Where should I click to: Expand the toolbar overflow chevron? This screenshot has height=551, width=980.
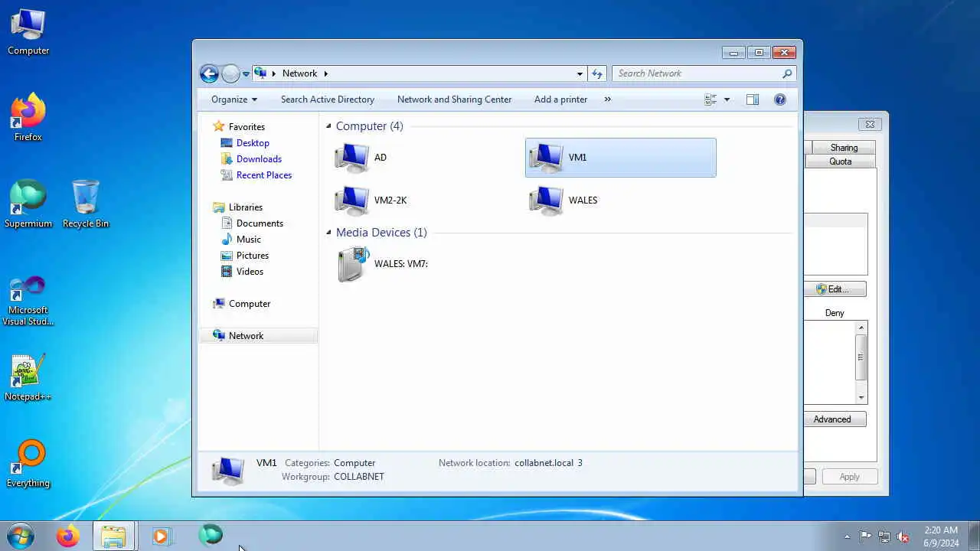point(608,99)
